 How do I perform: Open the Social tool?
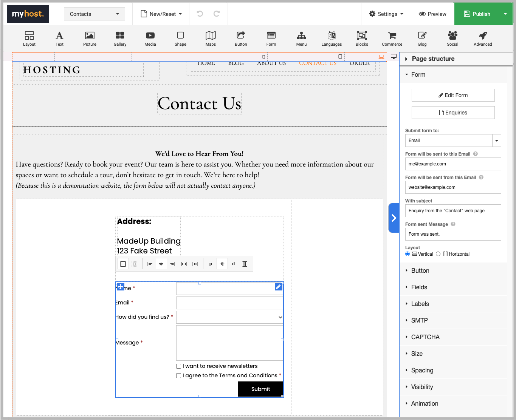[452, 36]
